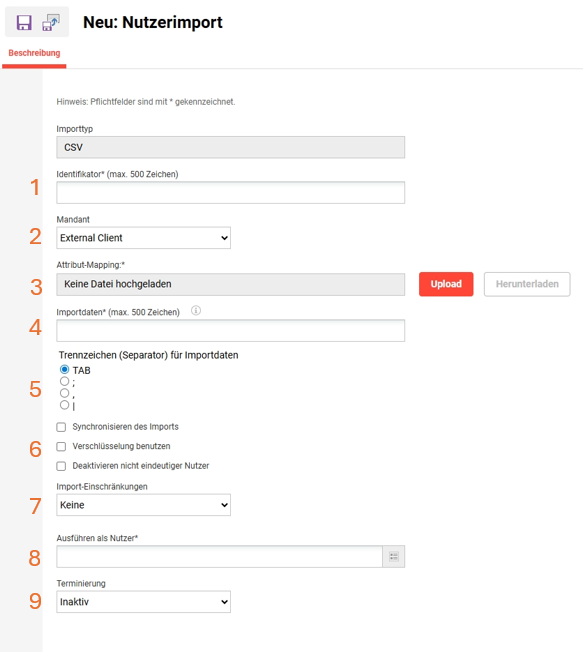583x652 pixels.
Task: Select the TAB separator radio button
Action: pyautogui.click(x=64, y=369)
